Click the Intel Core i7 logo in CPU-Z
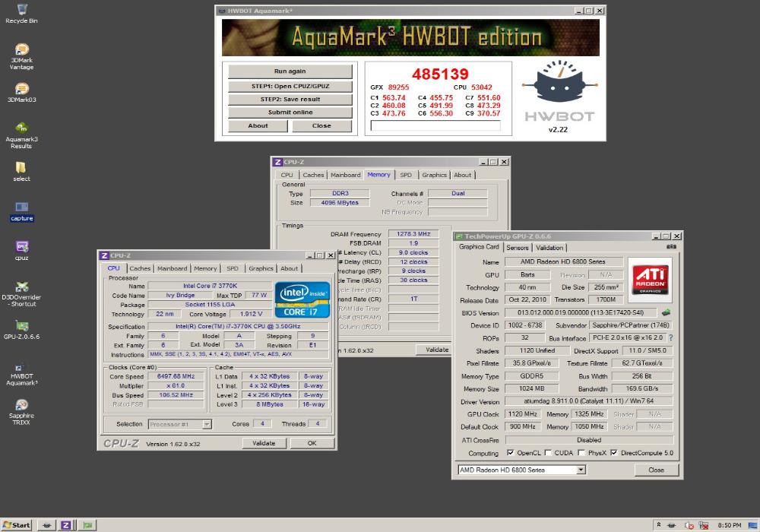760x532 pixels. [302, 299]
